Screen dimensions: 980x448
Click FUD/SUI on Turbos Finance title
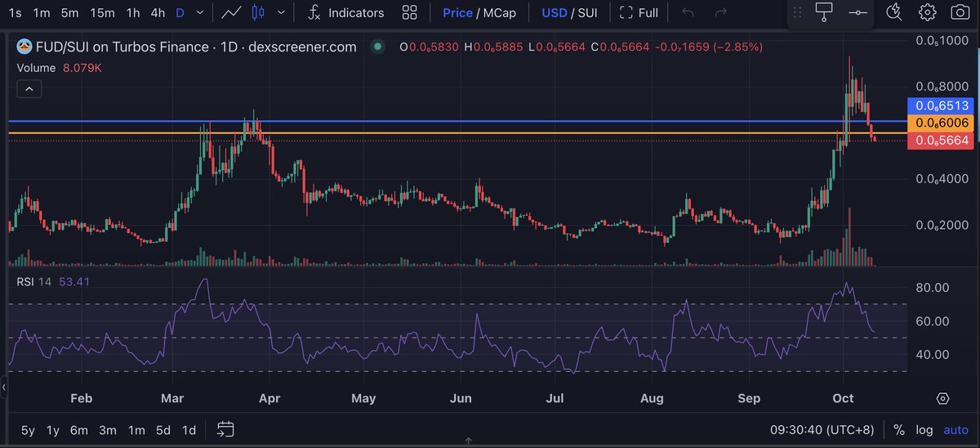(122, 47)
